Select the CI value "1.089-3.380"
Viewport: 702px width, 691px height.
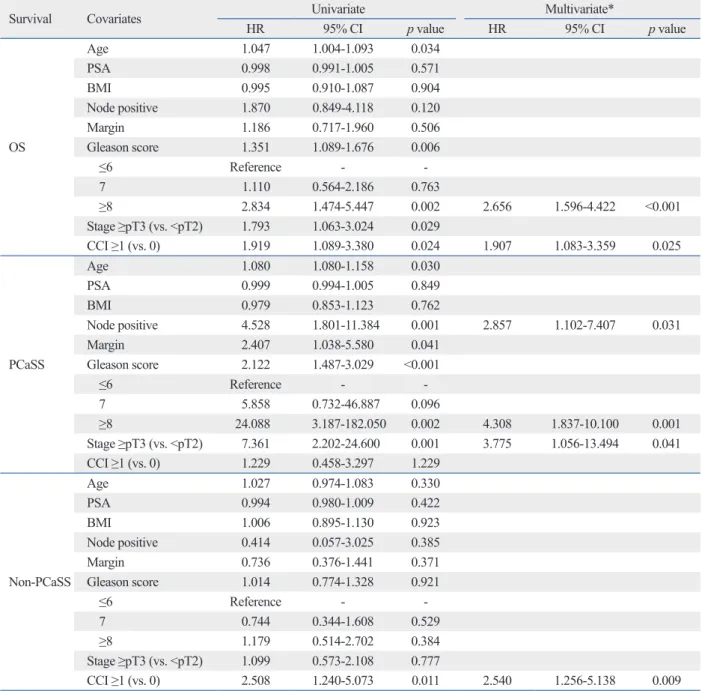[342, 246]
